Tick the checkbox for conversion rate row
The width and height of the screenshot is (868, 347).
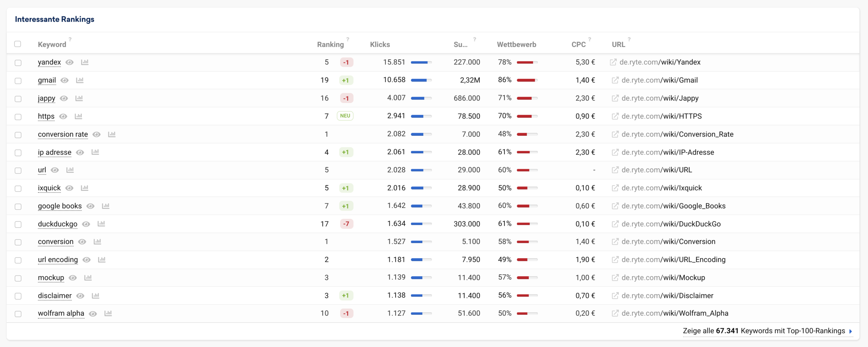point(18,135)
